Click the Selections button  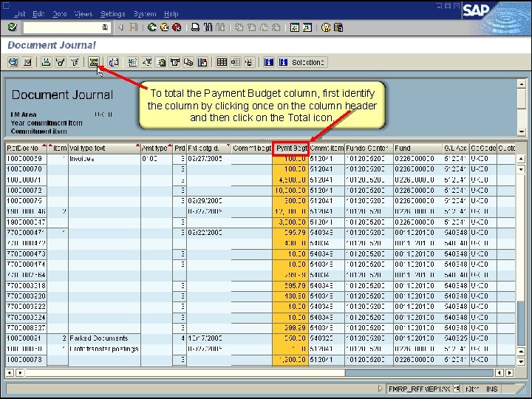tap(303, 62)
